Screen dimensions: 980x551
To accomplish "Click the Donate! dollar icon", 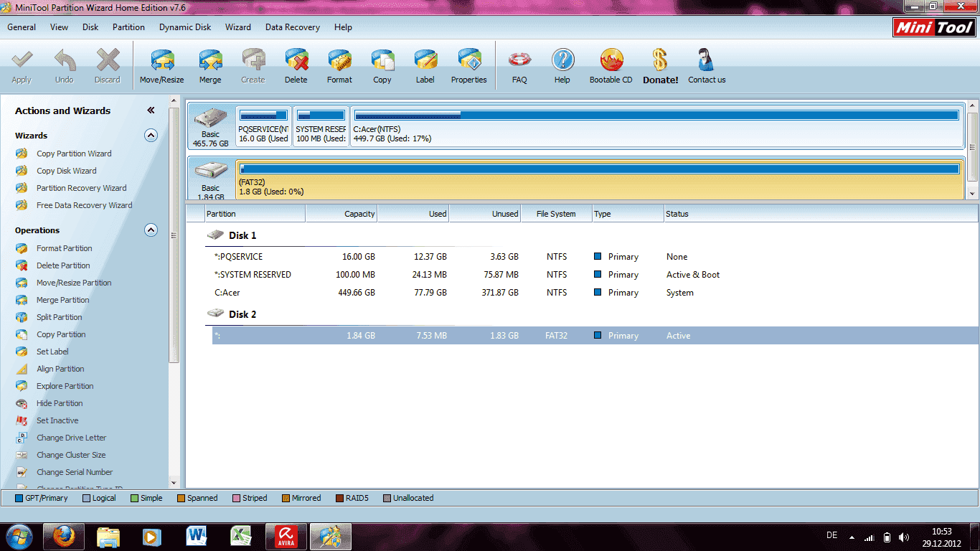I will tap(660, 60).
